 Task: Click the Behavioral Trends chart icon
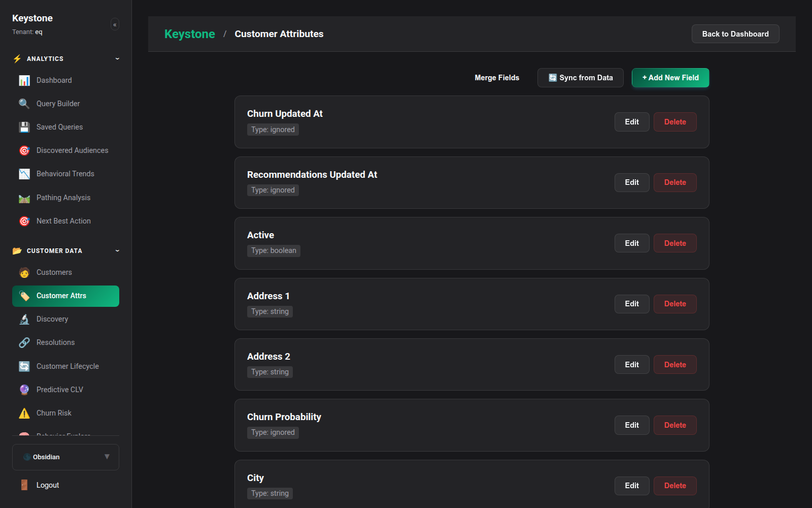[x=24, y=174]
